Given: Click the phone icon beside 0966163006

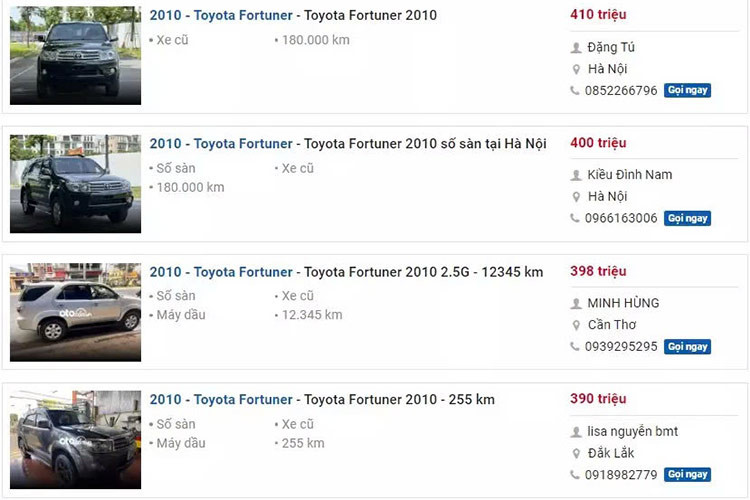Looking at the screenshot, I should pyautogui.click(x=575, y=218).
